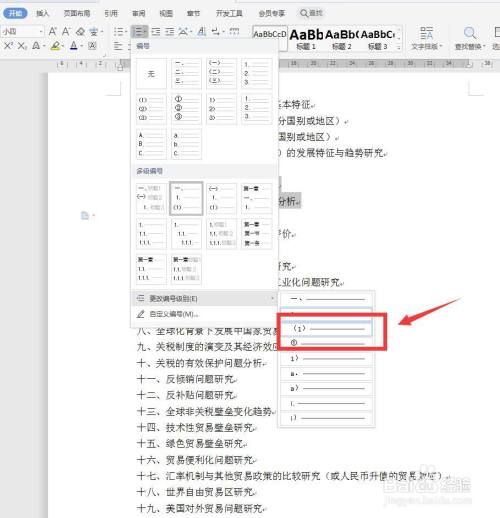Click the highlight color pen icon
Viewport: 500px width, 518px height.
coord(56,46)
